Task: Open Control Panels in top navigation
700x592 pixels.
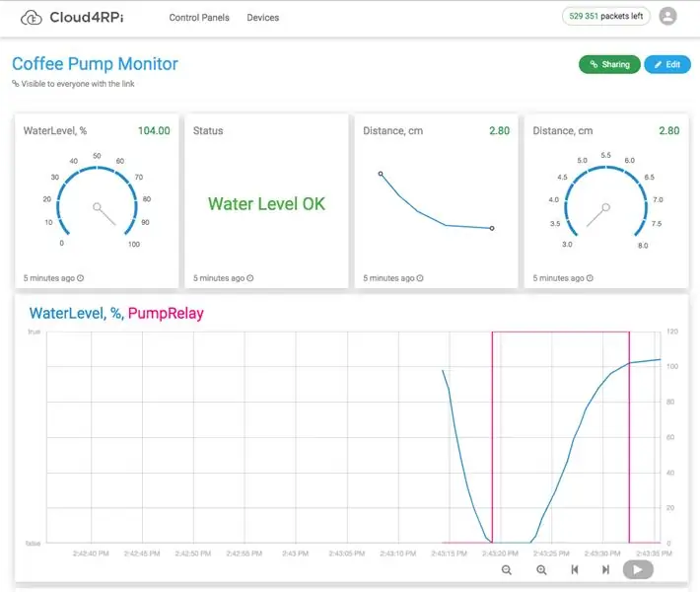Action: pyautogui.click(x=199, y=18)
